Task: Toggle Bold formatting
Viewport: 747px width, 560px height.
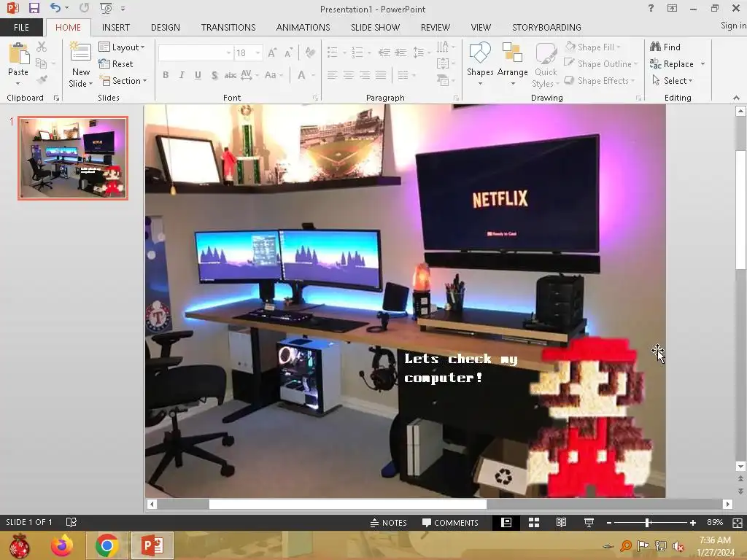Action: (166, 75)
